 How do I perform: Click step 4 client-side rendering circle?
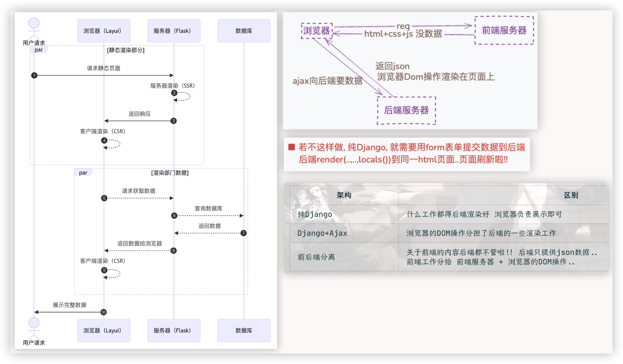click(x=104, y=141)
